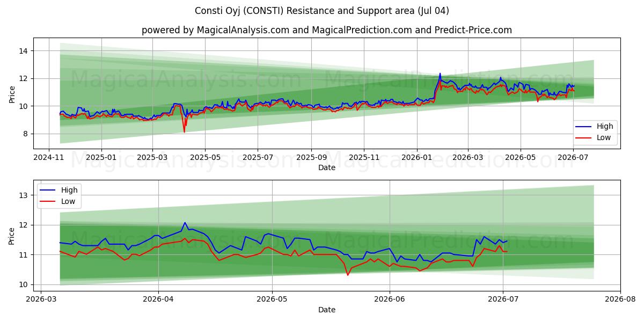Click the '13' price tick on the lower chart

click(x=25, y=195)
